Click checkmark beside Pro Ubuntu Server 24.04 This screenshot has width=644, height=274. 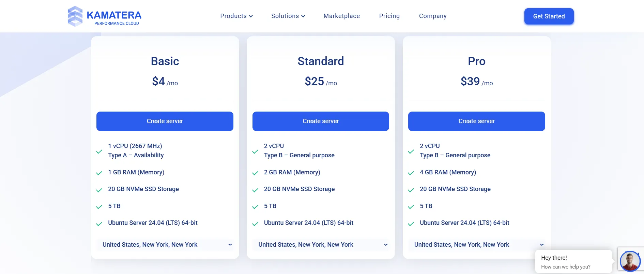point(411,224)
